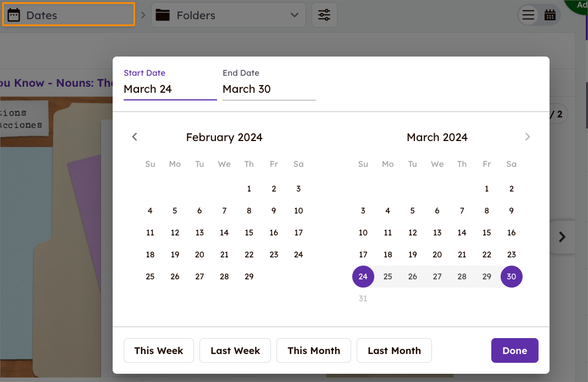Advance to next slide arrow
Screen dimensions: 588x382
click(x=562, y=237)
